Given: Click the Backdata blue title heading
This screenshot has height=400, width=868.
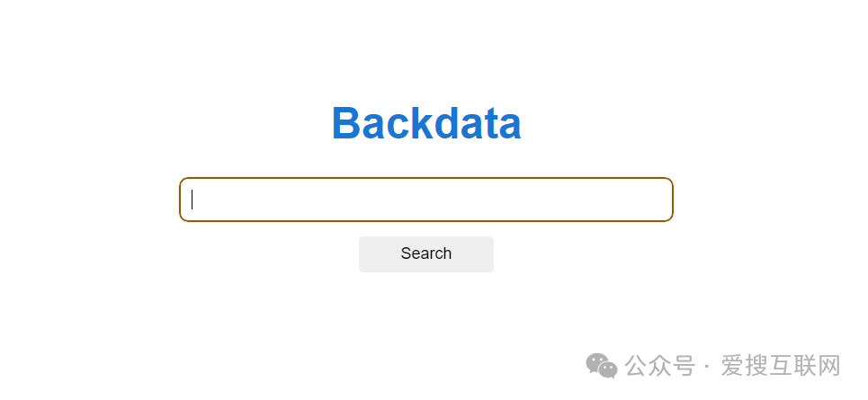Looking at the screenshot, I should coord(426,123).
